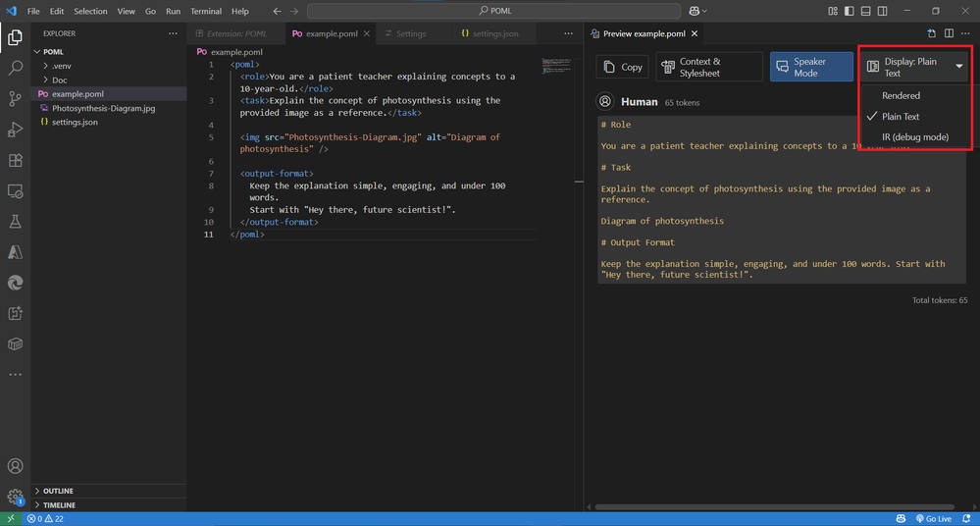Viewport: 980px width, 526px height.
Task: Close the example.poml tab
Action: click(x=367, y=33)
